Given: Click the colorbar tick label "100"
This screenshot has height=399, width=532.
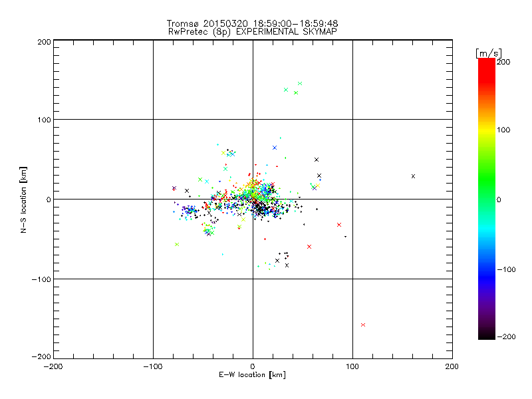Looking at the screenshot, I should click(x=503, y=130).
